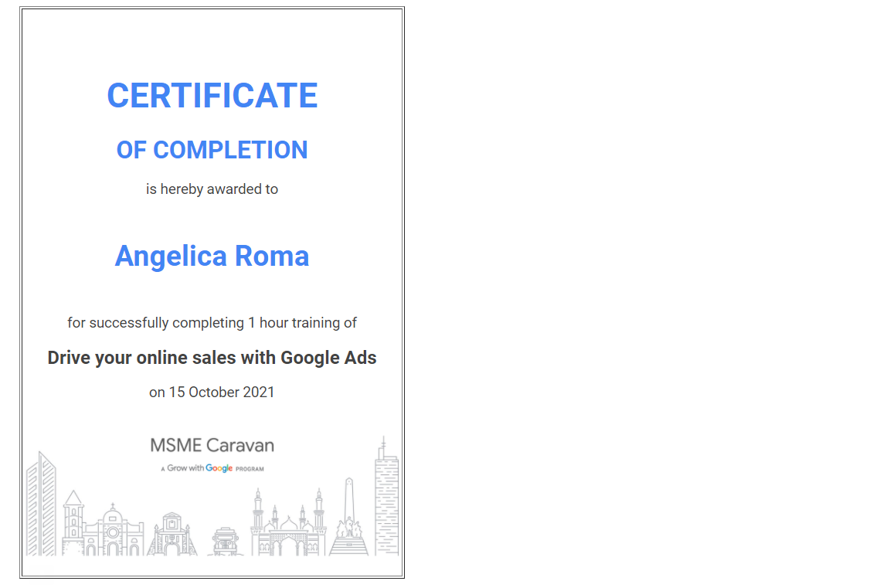Image resolution: width=890 pixels, height=588 pixels.
Task: Click the colorful Google logo
Action: click(219, 467)
